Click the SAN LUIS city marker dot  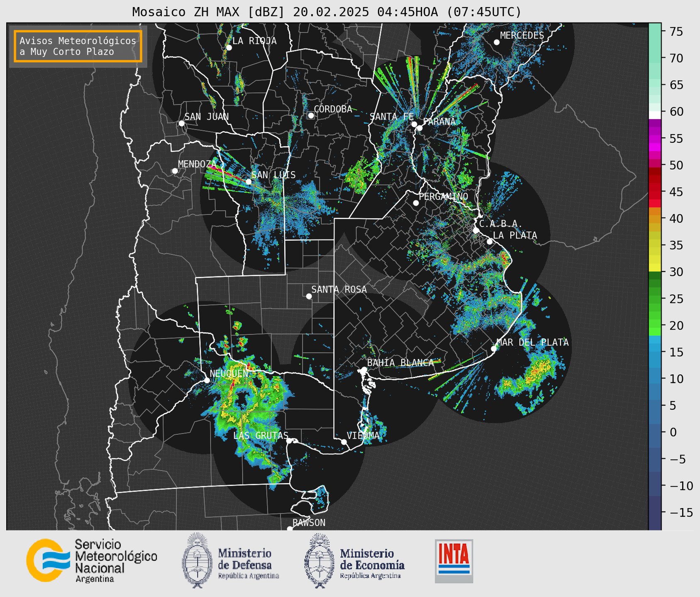point(248,182)
